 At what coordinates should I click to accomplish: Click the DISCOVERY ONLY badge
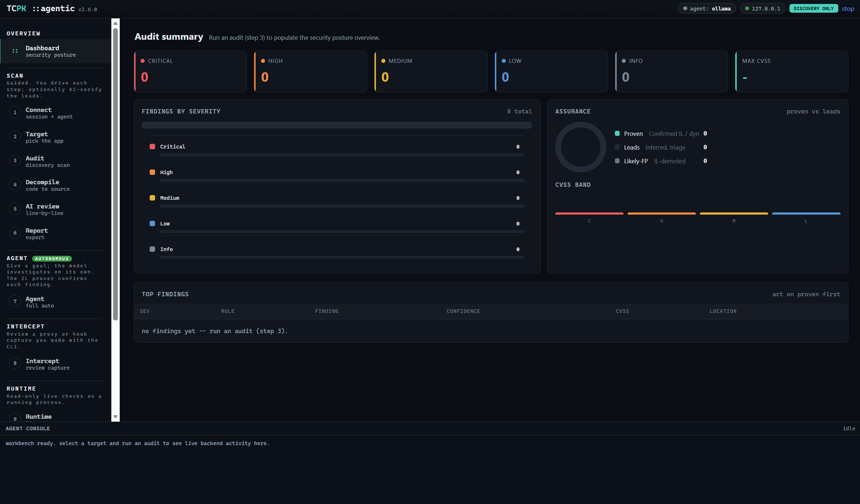pyautogui.click(x=814, y=9)
